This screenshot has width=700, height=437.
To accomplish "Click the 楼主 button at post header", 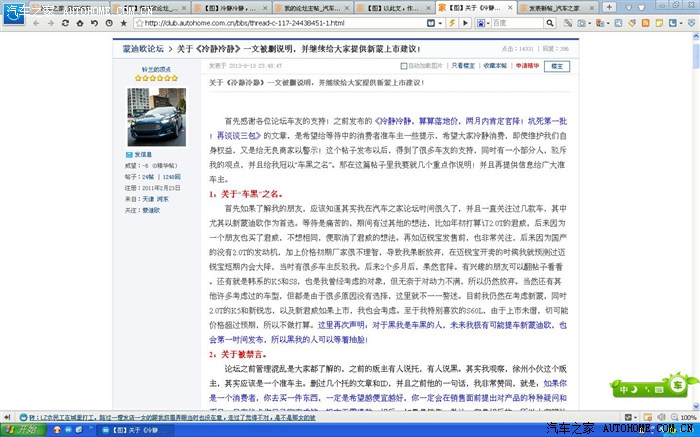I will tap(558, 64).
